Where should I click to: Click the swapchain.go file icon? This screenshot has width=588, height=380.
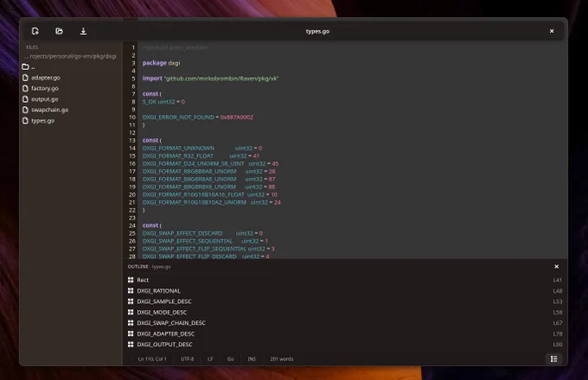[x=25, y=110]
